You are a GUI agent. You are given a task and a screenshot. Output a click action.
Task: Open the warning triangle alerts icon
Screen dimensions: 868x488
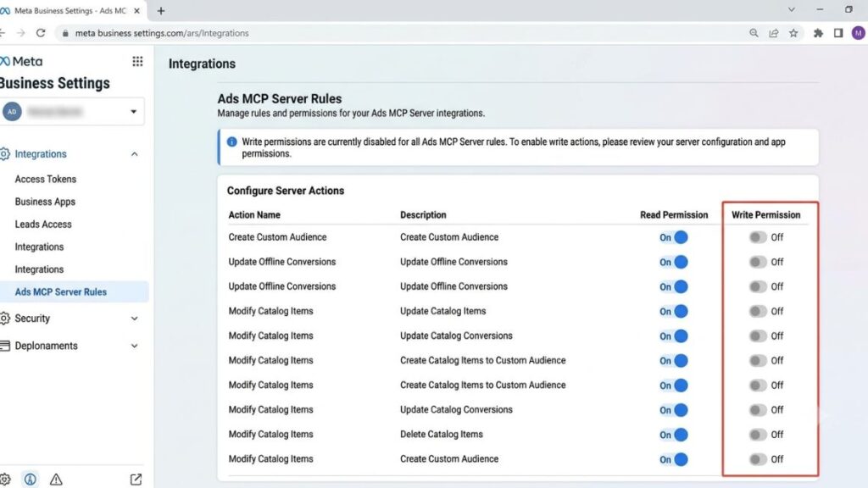click(56, 480)
